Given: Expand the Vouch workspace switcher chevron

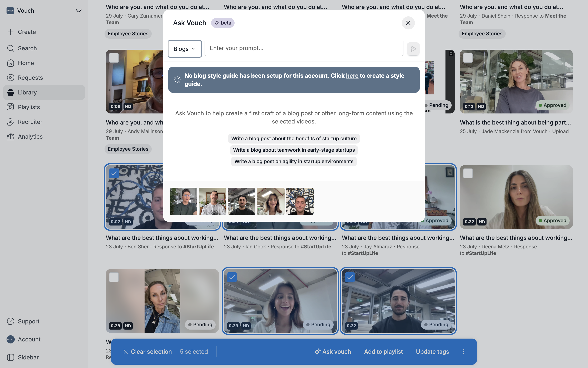Looking at the screenshot, I should 78,11.
